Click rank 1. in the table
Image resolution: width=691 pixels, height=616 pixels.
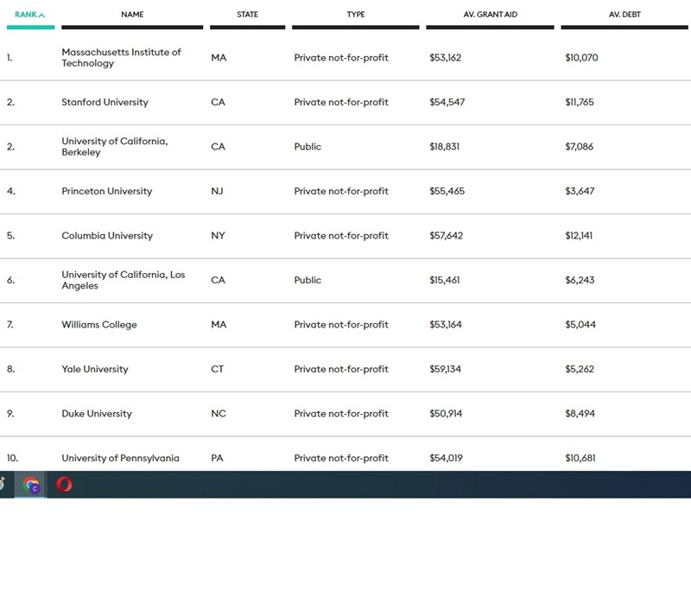point(10,58)
